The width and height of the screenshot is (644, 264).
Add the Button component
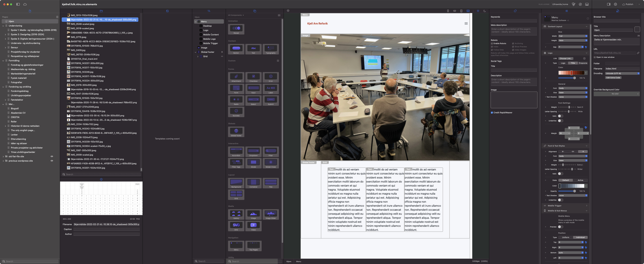236,49
